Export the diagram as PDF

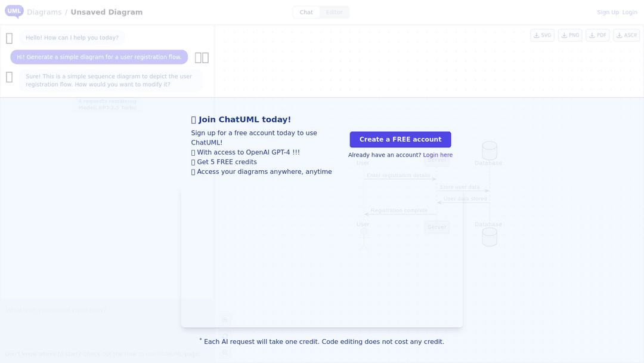[597, 35]
